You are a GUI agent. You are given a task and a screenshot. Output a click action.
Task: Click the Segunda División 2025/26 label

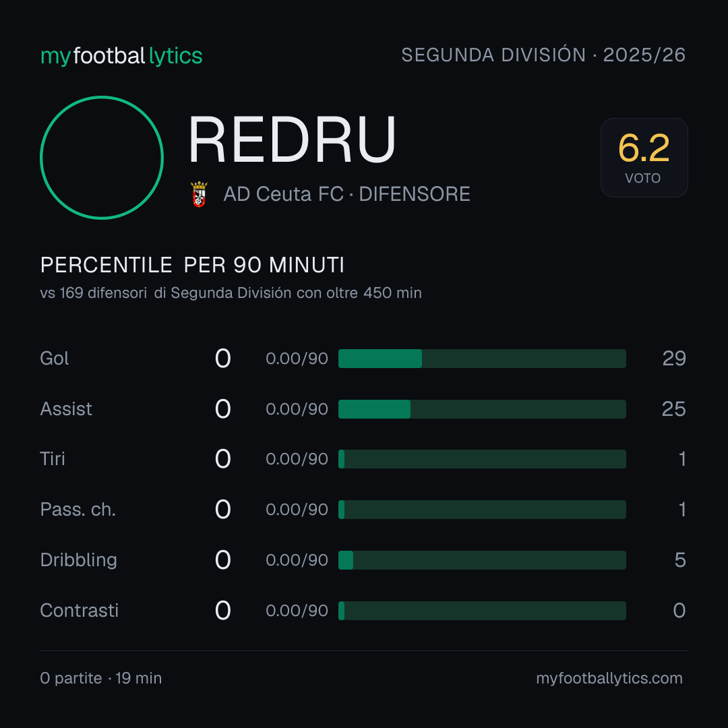click(x=543, y=55)
